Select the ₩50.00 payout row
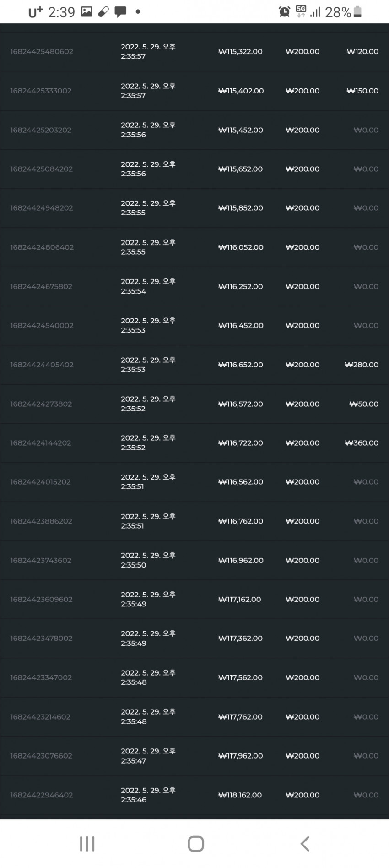389x868 pixels. [x=194, y=404]
